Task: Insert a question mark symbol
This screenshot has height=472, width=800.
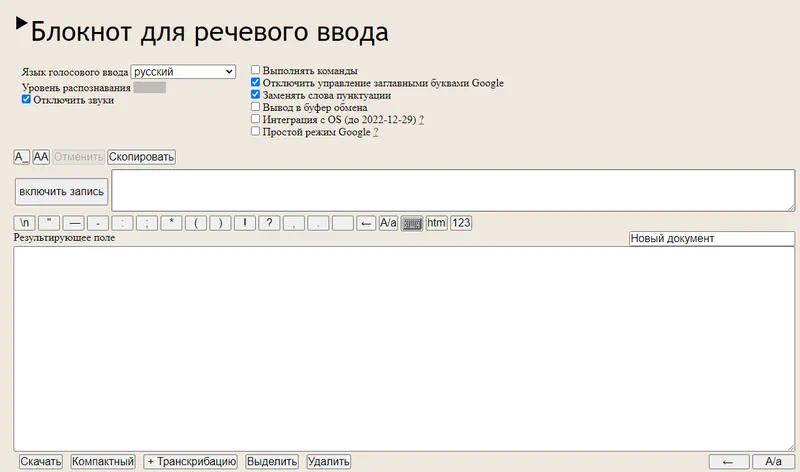Action: 269,223
